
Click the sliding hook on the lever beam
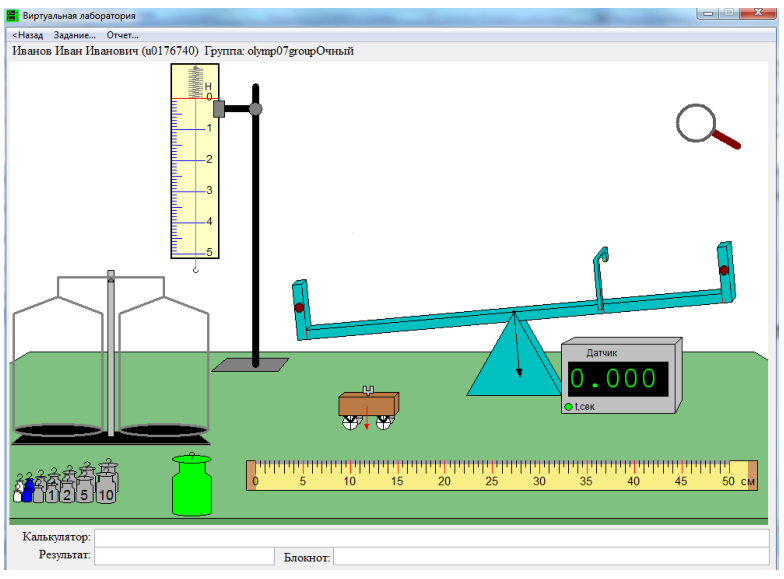[x=600, y=278]
